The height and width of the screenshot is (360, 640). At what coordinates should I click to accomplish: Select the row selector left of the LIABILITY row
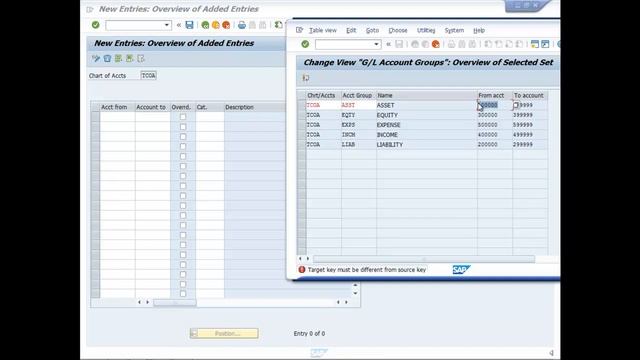[x=302, y=144]
